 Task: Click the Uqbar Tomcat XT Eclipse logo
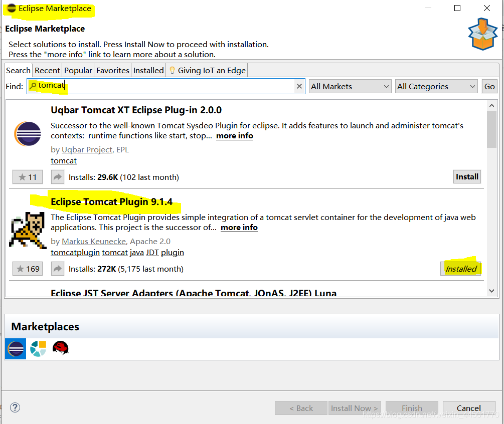pos(28,134)
